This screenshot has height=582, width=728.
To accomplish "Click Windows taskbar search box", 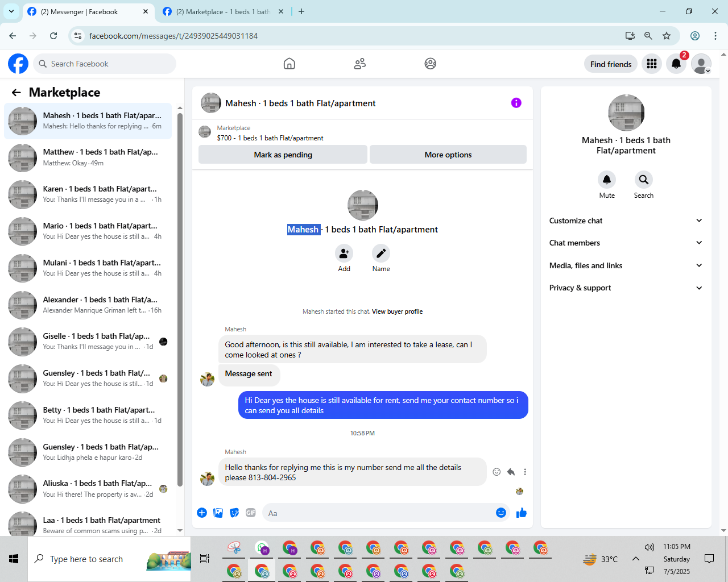I will tap(109, 559).
